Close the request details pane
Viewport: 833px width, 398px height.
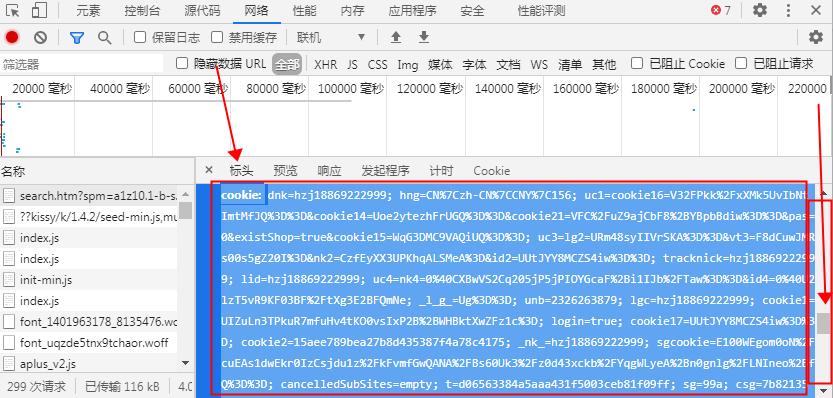coord(209,170)
